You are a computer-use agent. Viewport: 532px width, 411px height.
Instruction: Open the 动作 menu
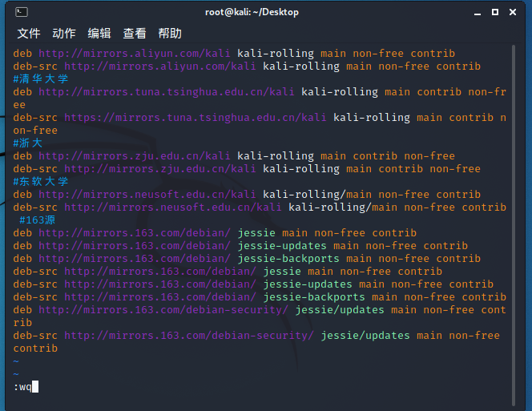coord(64,34)
